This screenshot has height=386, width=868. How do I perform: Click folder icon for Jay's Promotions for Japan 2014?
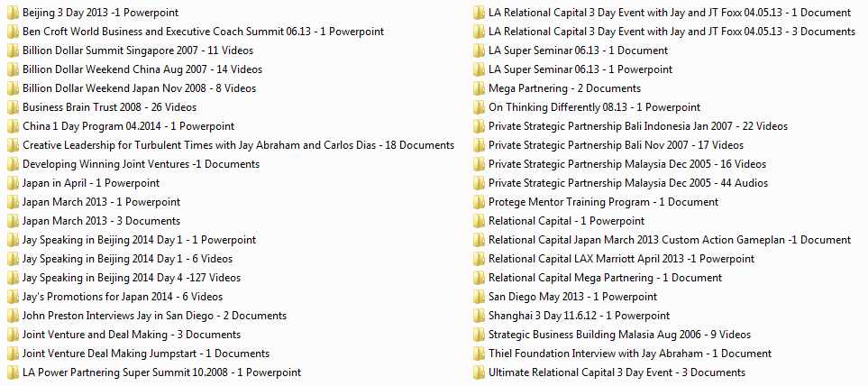coord(13,297)
